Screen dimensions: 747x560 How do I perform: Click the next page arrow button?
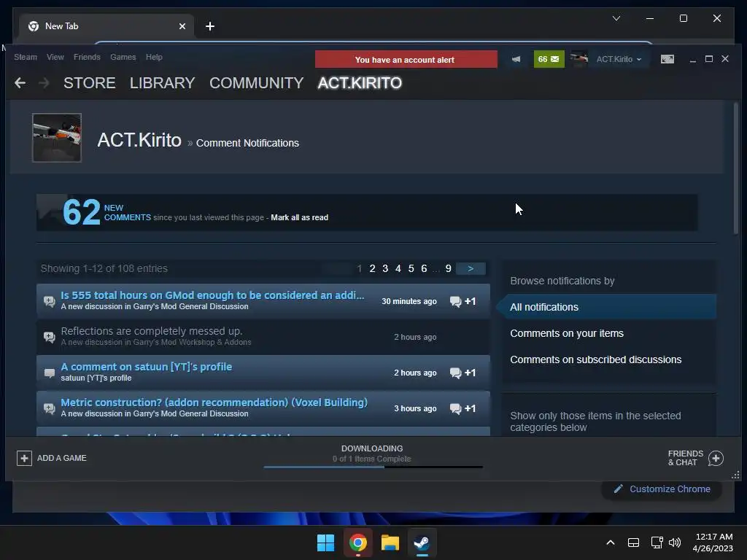point(471,268)
